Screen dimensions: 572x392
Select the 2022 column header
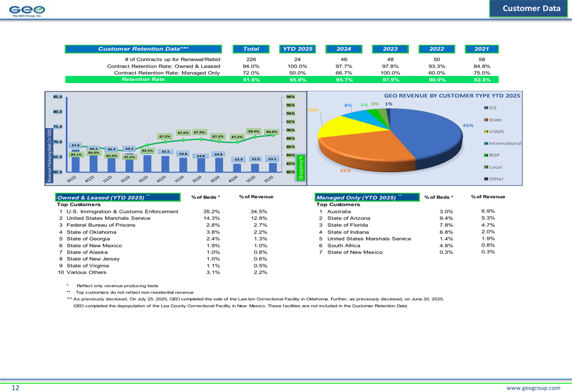click(x=436, y=49)
